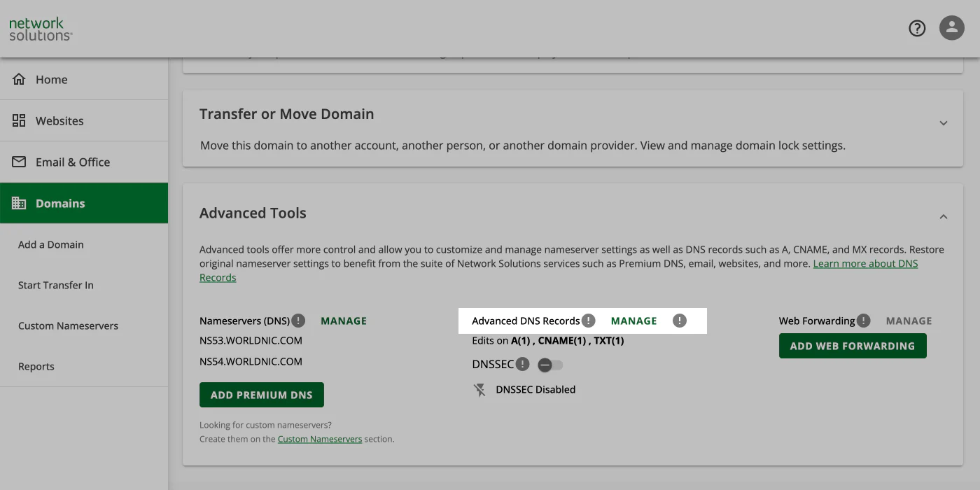Open Reports from the sidebar

pyautogui.click(x=36, y=366)
